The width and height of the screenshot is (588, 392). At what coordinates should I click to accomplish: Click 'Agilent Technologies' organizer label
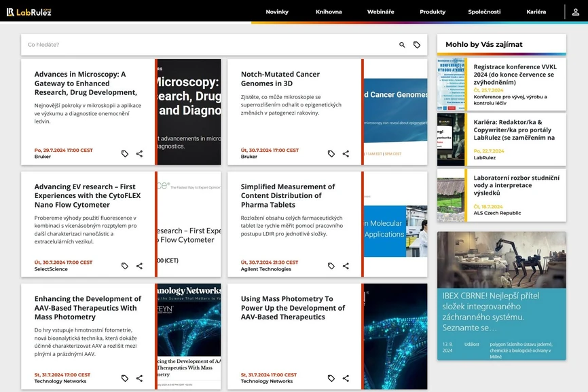tap(266, 269)
